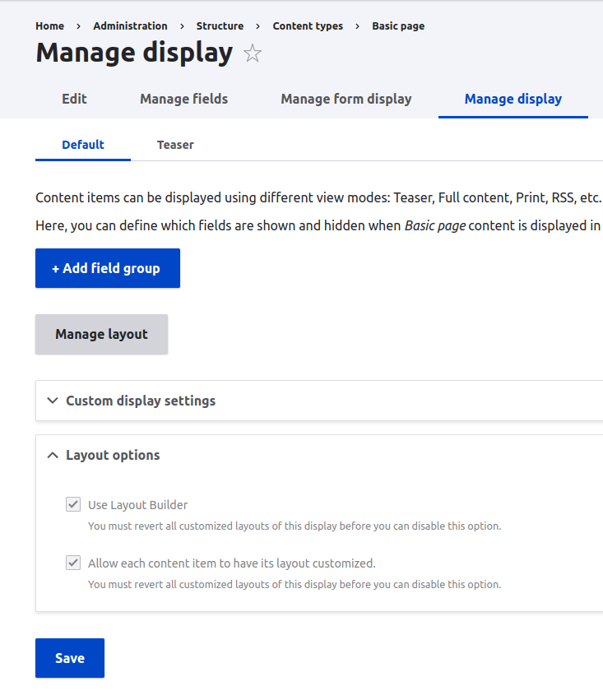Go to Structure in the breadcrumb
The width and height of the screenshot is (603, 700).
220,25
